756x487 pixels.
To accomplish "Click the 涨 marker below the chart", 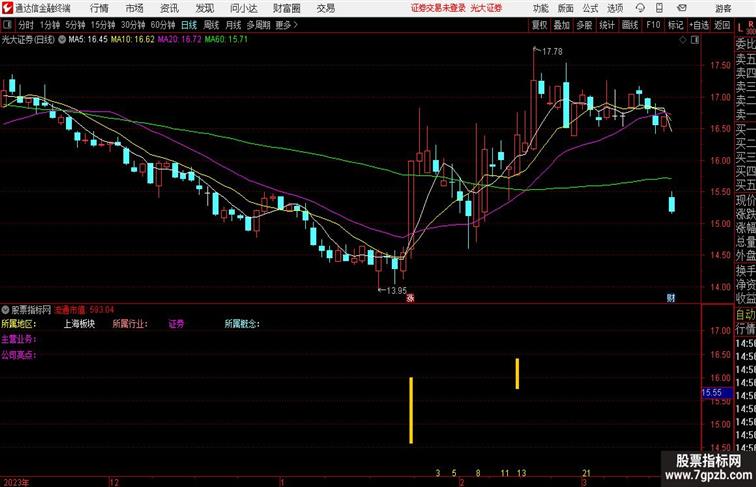I will coord(410,298).
